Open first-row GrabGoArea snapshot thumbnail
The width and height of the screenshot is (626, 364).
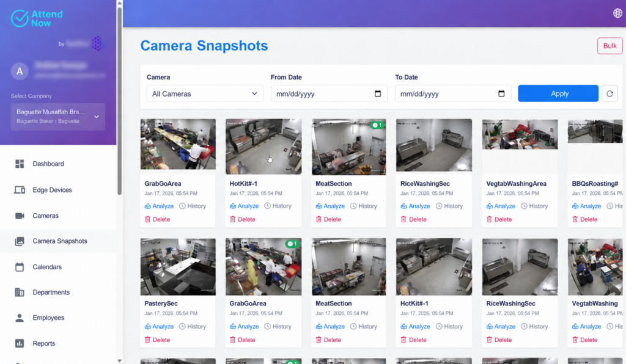(178, 144)
